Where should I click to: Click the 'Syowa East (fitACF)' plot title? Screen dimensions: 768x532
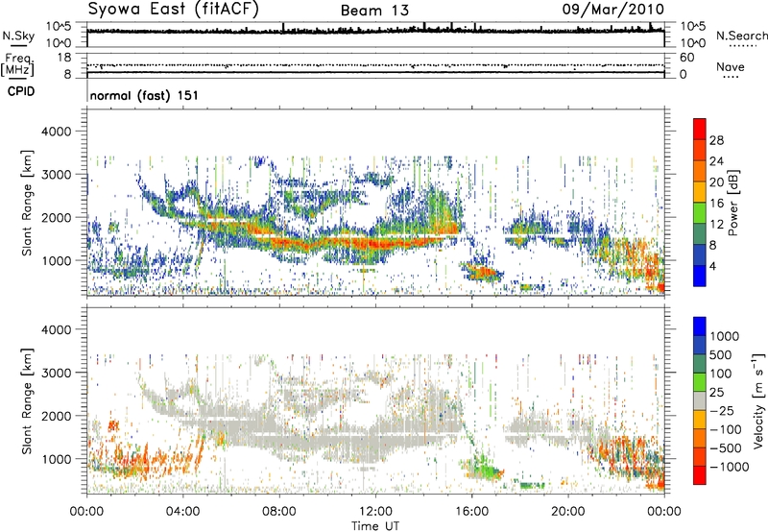[173, 10]
